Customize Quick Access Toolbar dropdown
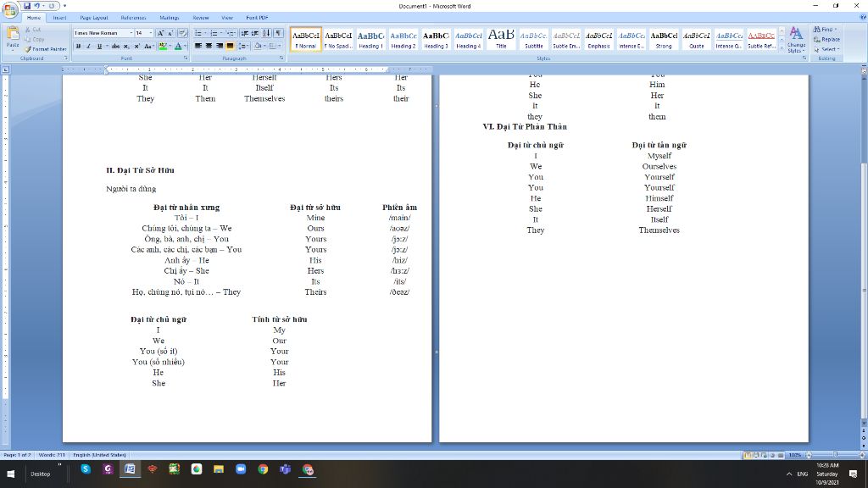Viewport: 868px width, 488px height. pyautogui.click(x=64, y=6)
